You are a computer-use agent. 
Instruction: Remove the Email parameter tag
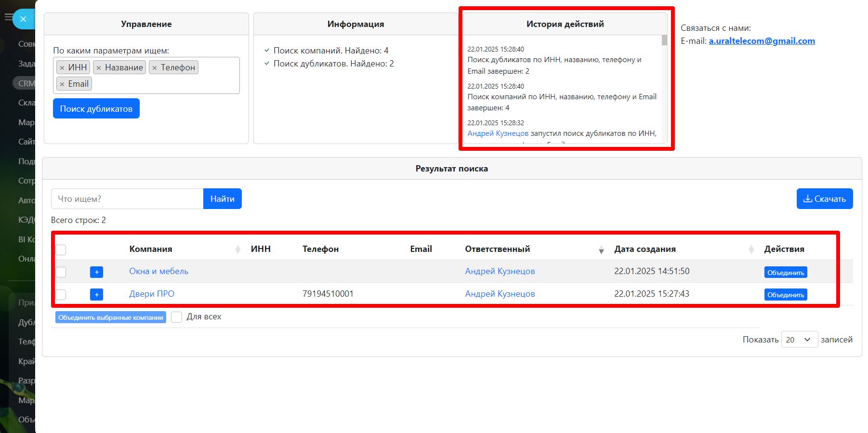coord(62,84)
